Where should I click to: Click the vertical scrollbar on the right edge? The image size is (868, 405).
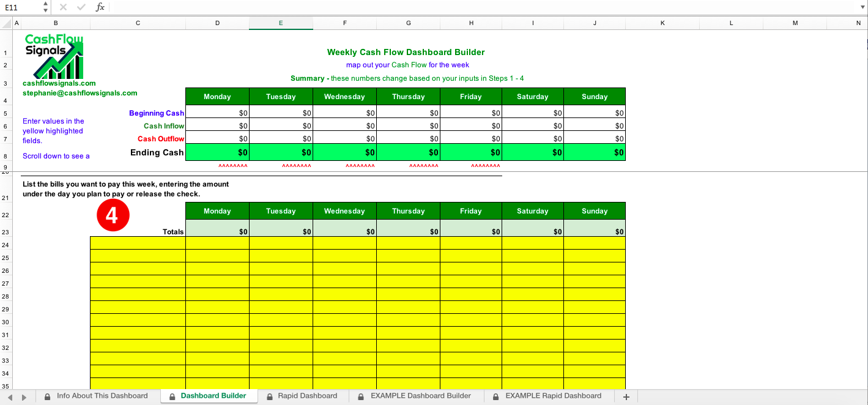coord(864,43)
